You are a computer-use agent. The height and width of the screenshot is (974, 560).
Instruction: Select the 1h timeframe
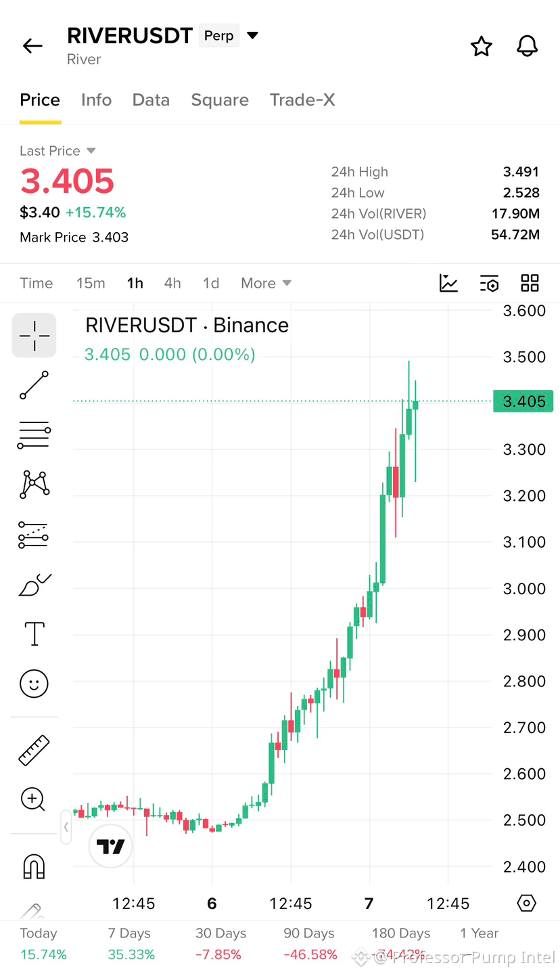(x=135, y=283)
